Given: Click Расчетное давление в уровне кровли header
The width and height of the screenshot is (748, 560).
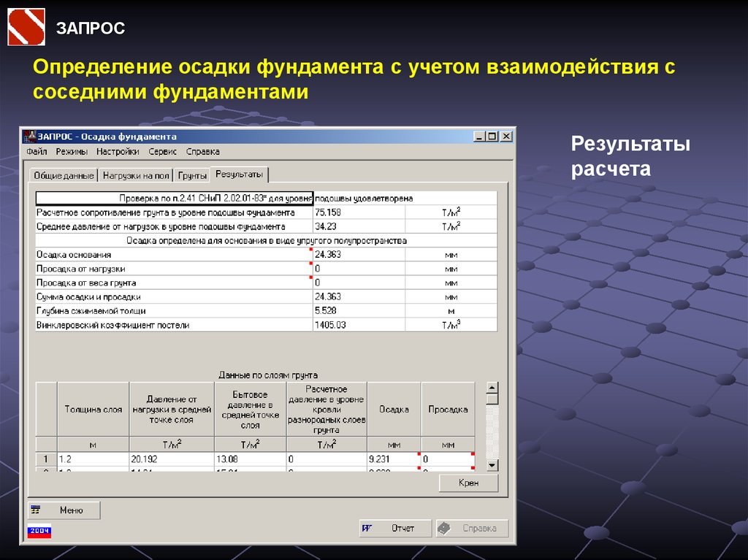Looking at the screenshot, I should click(x=327, y=410).
